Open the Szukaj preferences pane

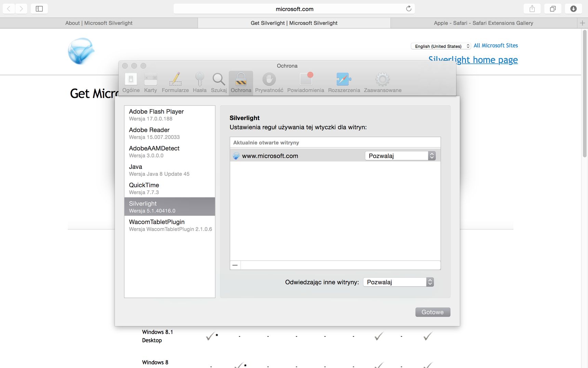219,83
